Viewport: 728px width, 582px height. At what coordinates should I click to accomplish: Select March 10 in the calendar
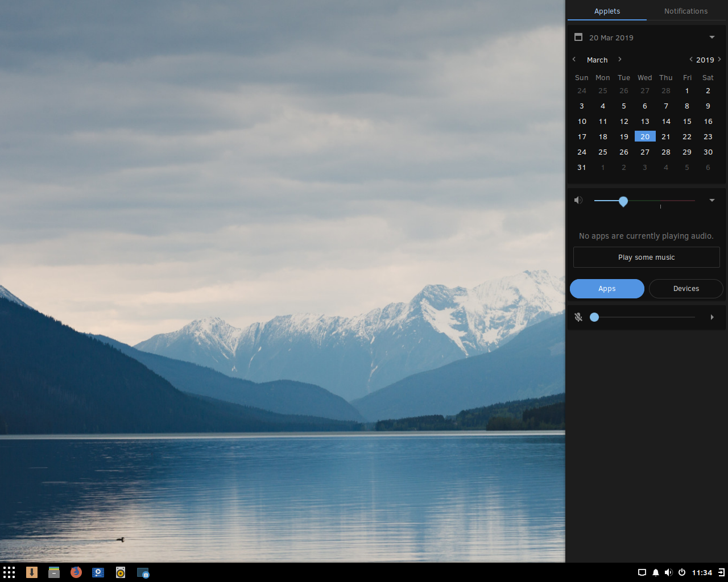(x=582, y=121)
